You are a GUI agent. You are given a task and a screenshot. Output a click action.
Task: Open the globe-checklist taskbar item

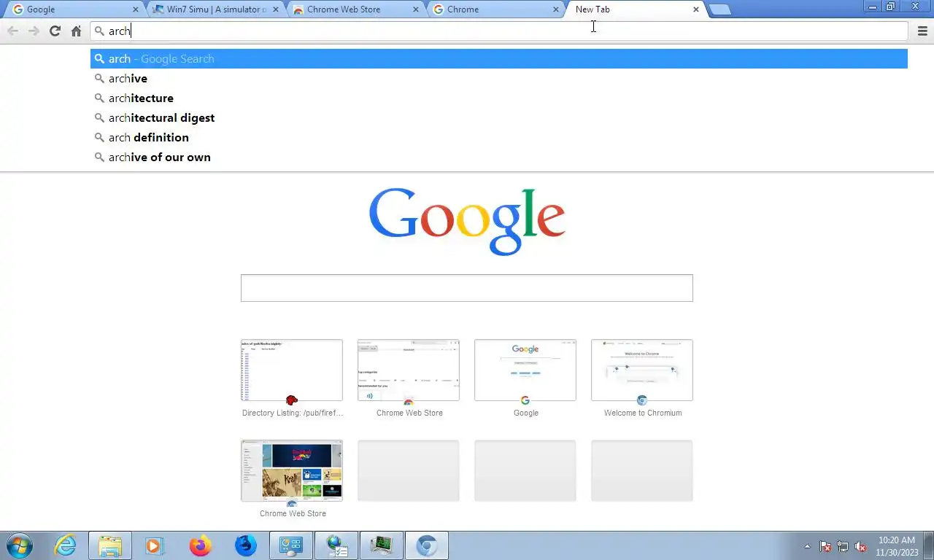tap(336, 545)
